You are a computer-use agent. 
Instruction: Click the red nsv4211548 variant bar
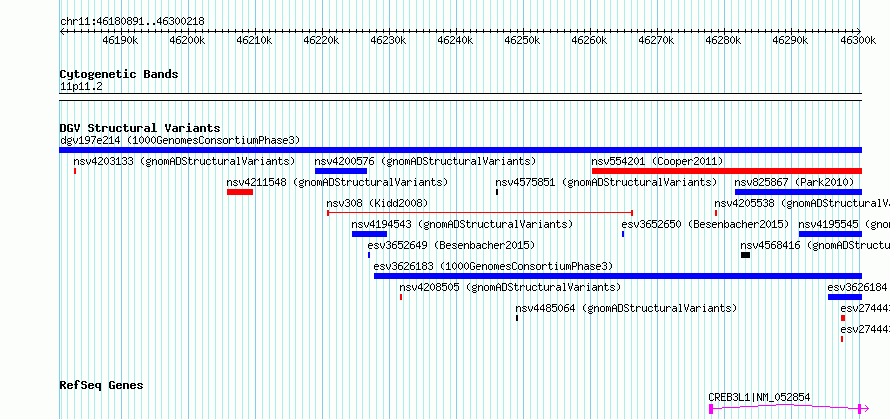point(240,192)
